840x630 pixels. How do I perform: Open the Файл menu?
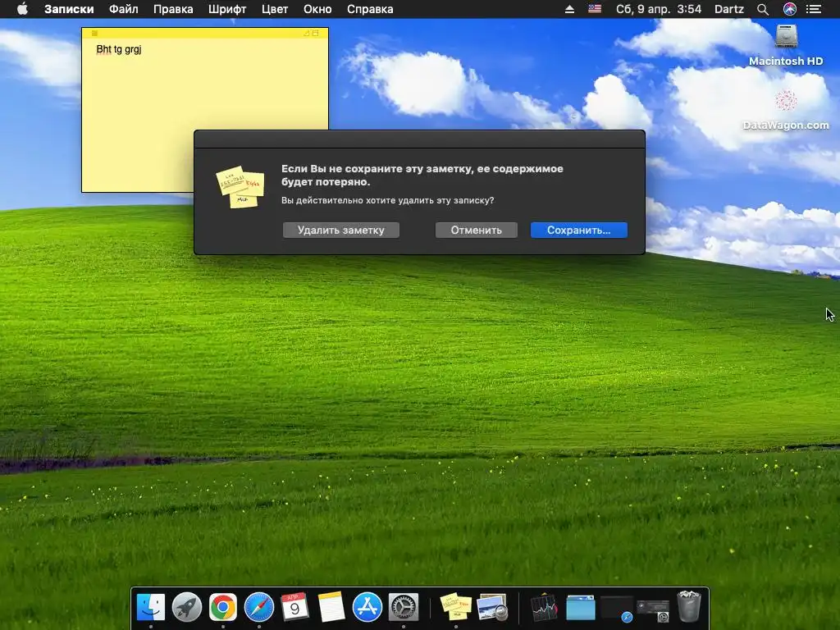click(x=124, y=9)
